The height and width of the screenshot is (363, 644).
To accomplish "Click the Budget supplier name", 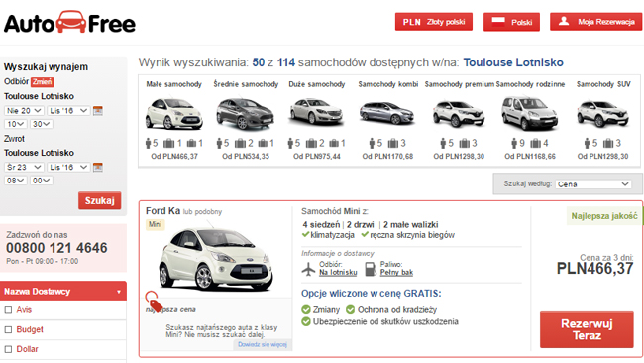I will pyautogui.click(x=30, y=329).
